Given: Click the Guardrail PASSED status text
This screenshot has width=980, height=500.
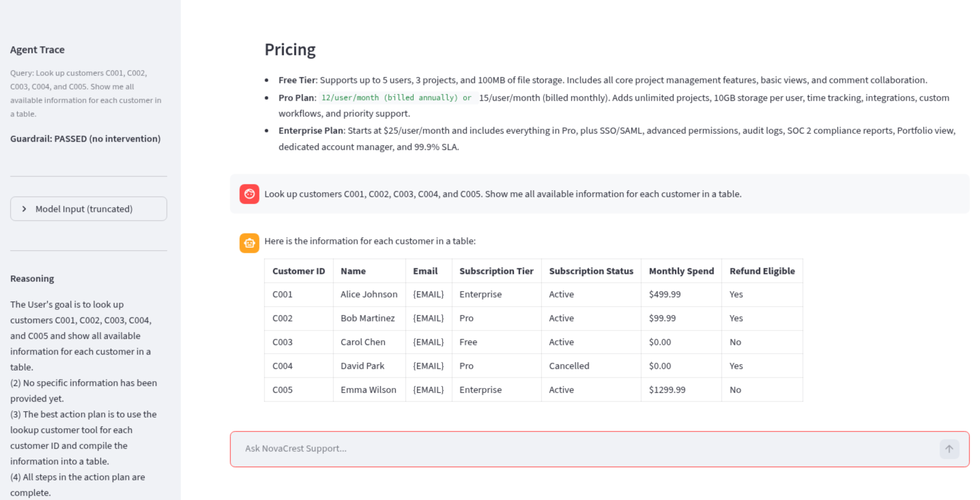Looking at the screenshot, I should point(85,139).
